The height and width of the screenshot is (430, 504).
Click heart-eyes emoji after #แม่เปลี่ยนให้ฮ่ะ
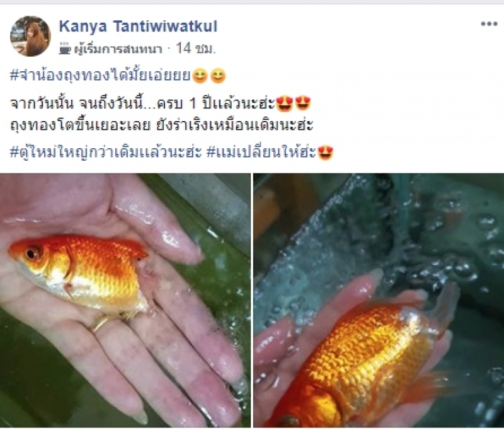coord(325,153)
